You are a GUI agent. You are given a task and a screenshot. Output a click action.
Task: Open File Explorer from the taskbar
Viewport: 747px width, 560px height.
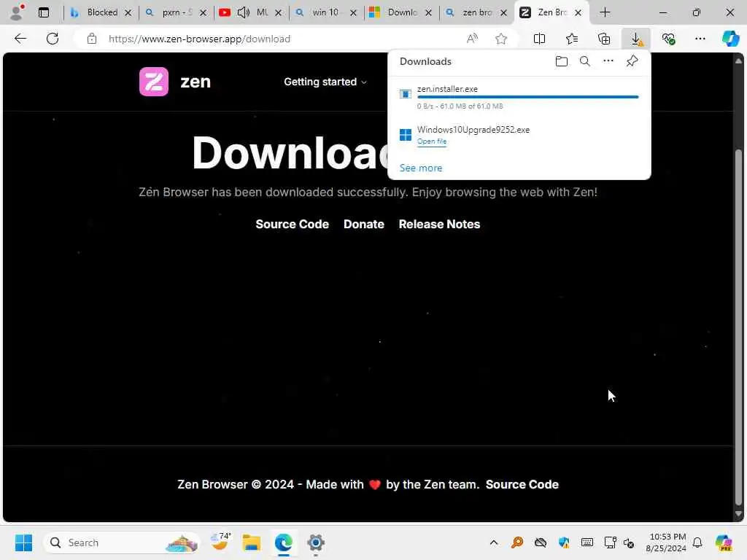point(251,542)
